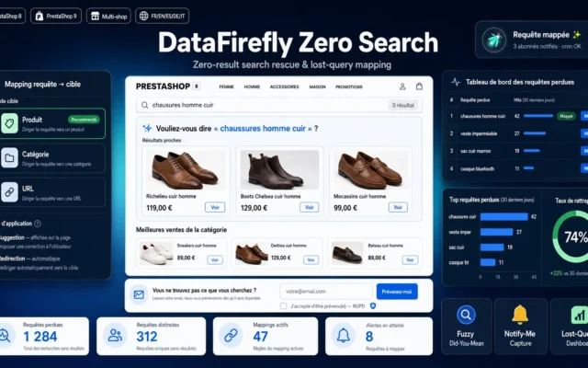This screenshot has width=588, height=368.
Task: Click the URL chain link icon
Action: (9, 192)
